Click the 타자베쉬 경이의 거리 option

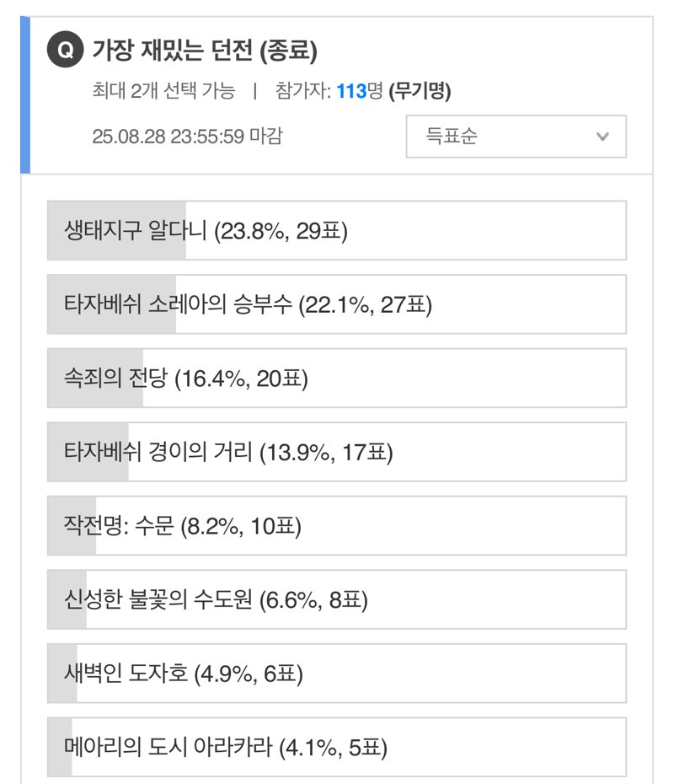[x=337, y=452]
